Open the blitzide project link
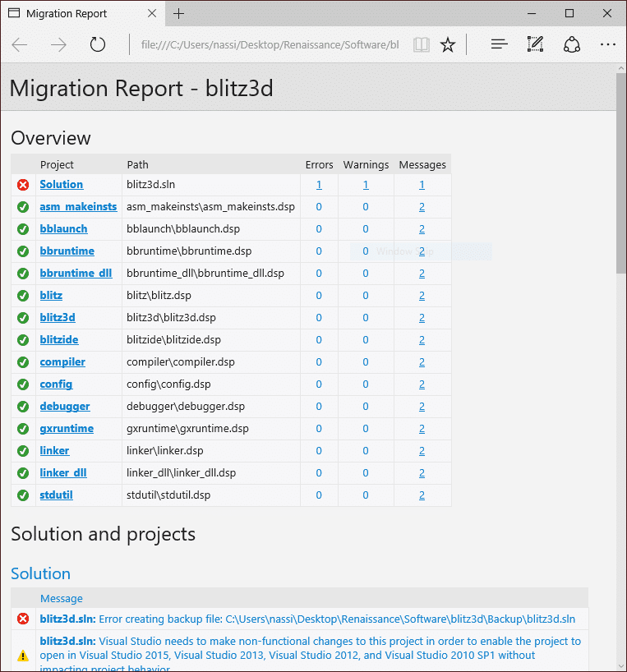 (59, 340)
